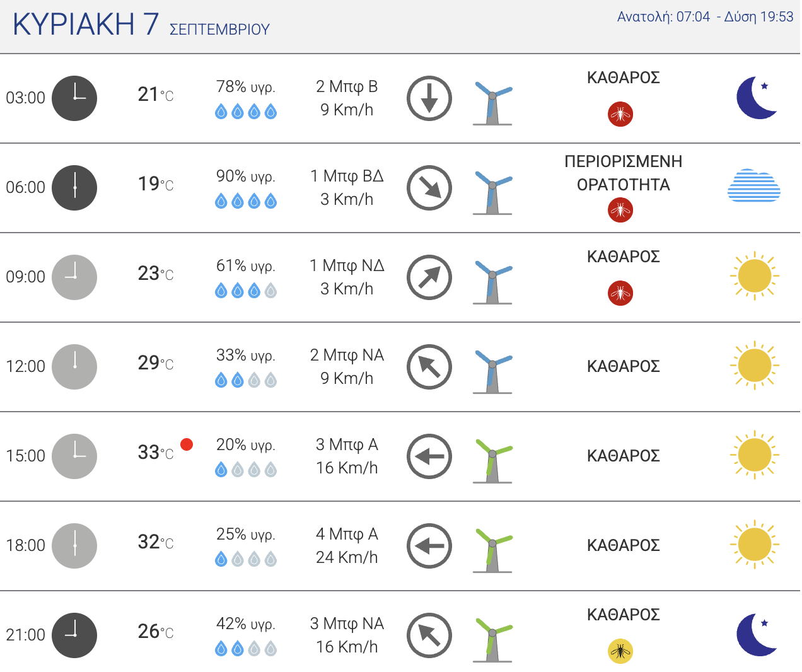Click the ΚΥΡΙΑΚΗ 7 date heading
The image size is (802, 672).
click(86, 25)
